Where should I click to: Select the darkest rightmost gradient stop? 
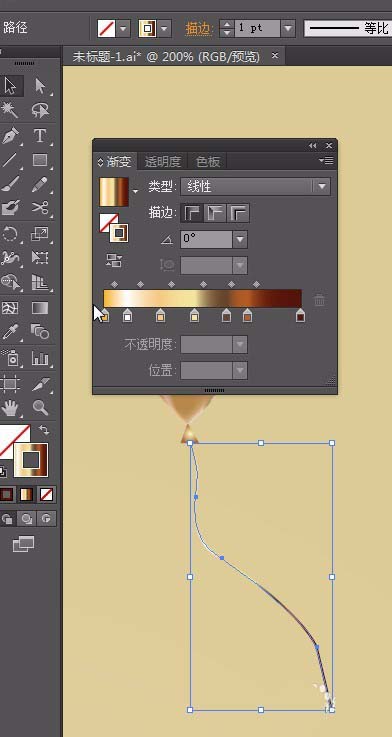(x=300, y=316)
